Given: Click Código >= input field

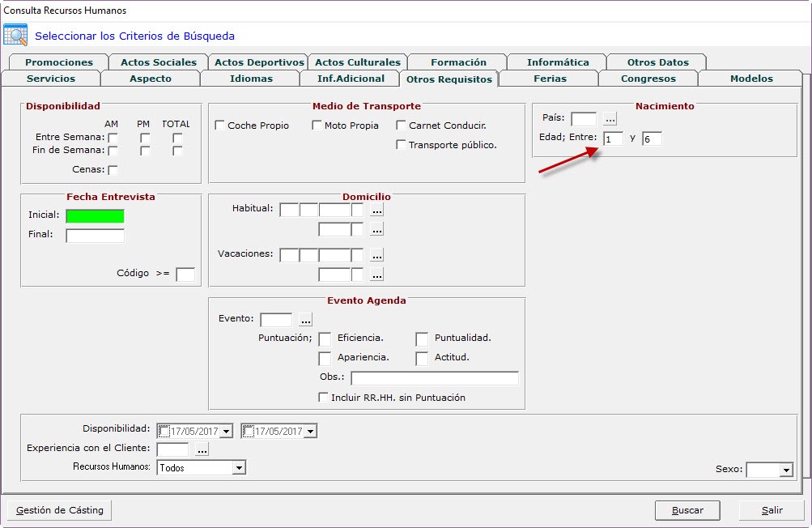Looking at the screenshot, I should pyautogui.click(x=185, y=275).
